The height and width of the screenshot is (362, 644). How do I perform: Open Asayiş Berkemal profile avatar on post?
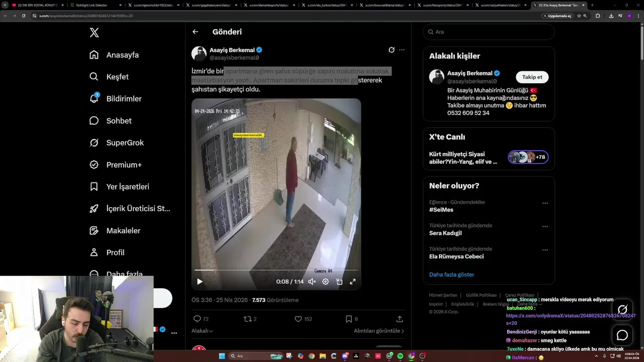[199, 54]
